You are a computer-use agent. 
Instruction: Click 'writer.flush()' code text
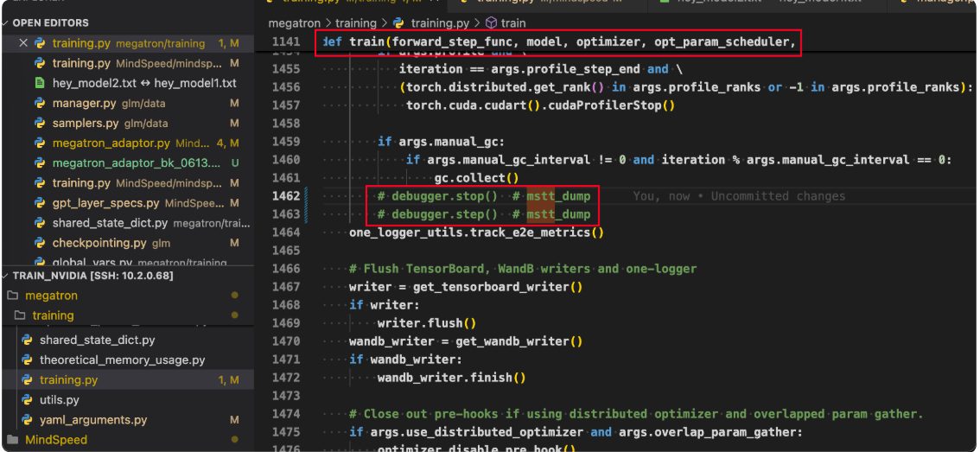point(427,323)
